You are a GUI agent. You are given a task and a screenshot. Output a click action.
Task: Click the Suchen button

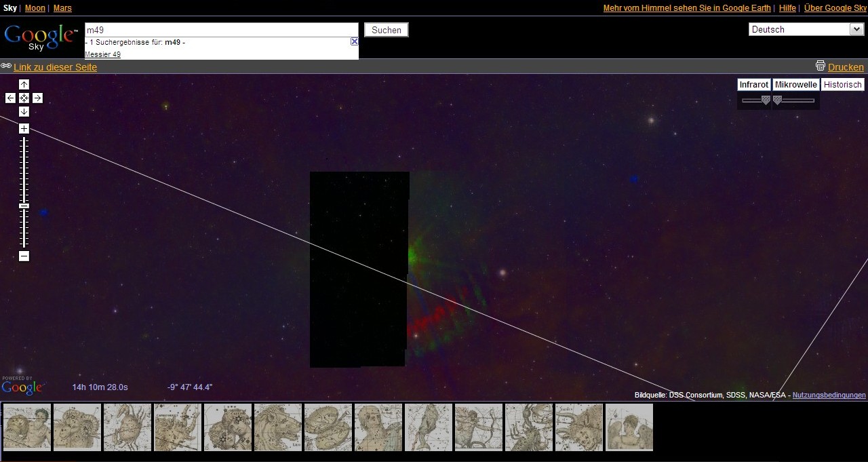pos(387,30)
